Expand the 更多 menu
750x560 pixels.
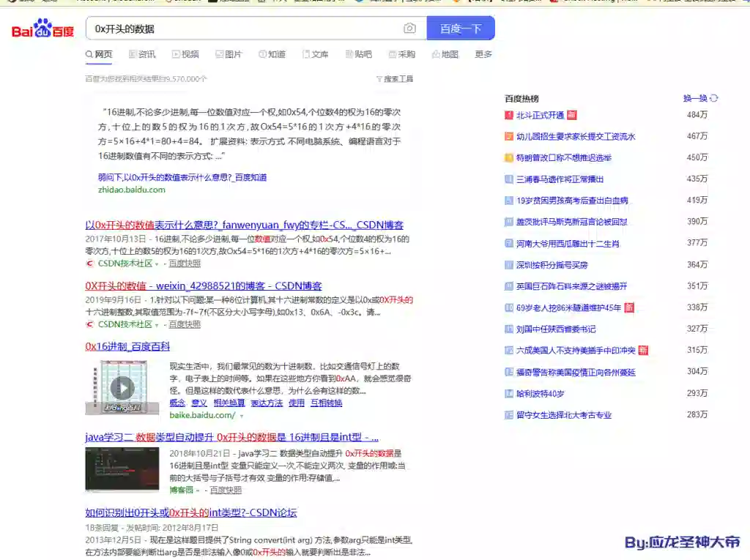[483, 54]
